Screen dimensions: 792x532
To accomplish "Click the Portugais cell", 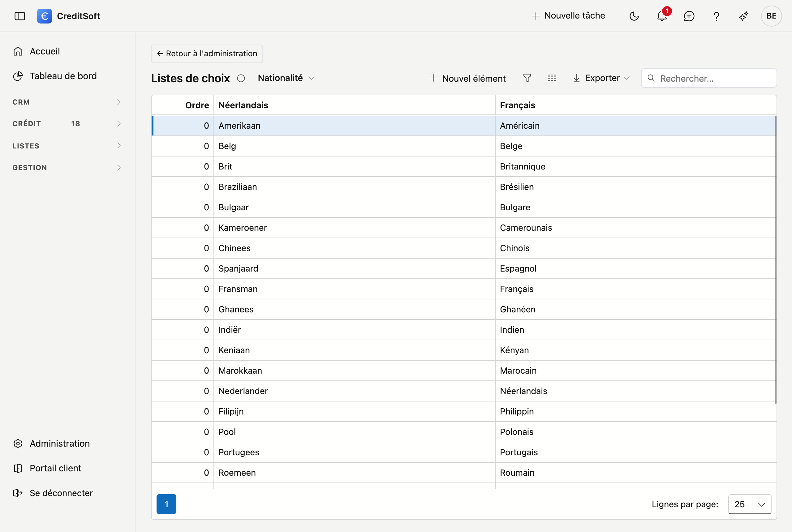I will (635, 452).
